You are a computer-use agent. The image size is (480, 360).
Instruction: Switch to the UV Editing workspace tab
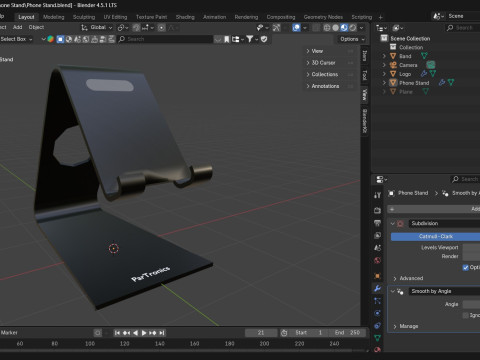pos(115,17)
